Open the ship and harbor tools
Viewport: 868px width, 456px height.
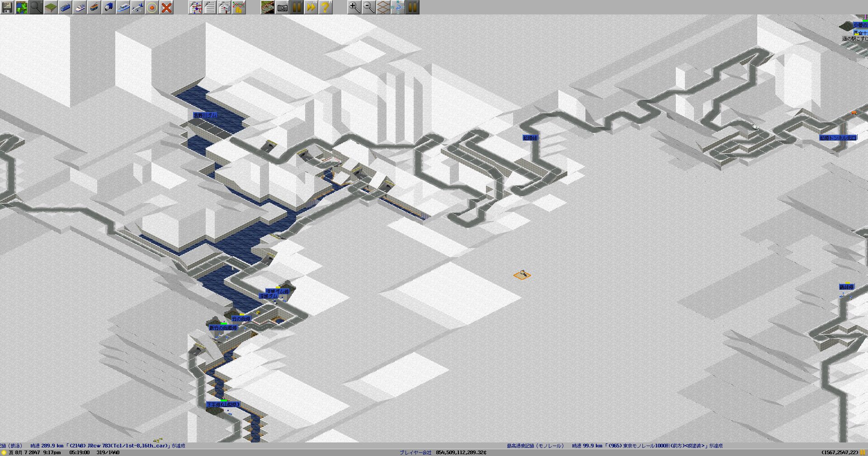(123, 7)
